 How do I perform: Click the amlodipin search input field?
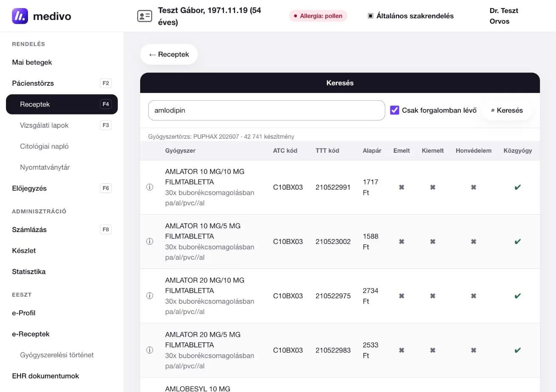[266, 110]
